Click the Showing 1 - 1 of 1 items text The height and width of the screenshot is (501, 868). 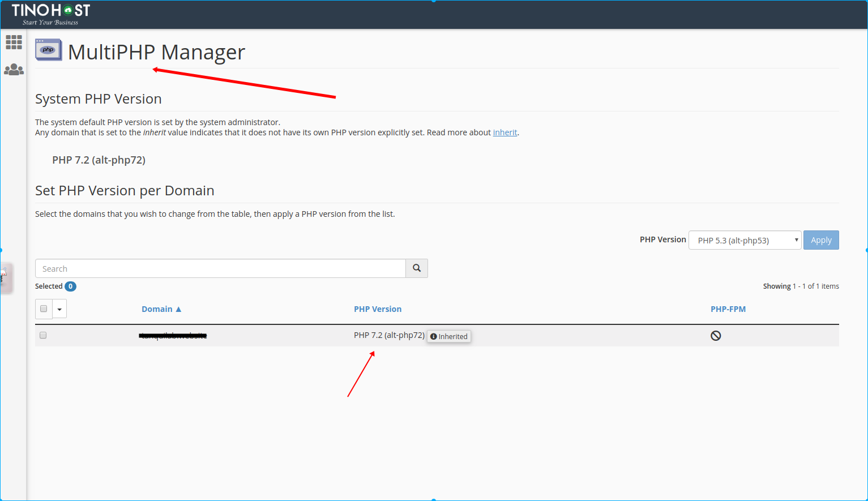801,286
